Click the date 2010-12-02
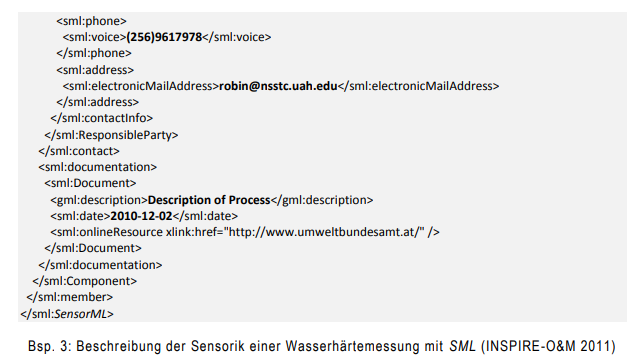Screen dimensions: 642x360 [141, 216]
